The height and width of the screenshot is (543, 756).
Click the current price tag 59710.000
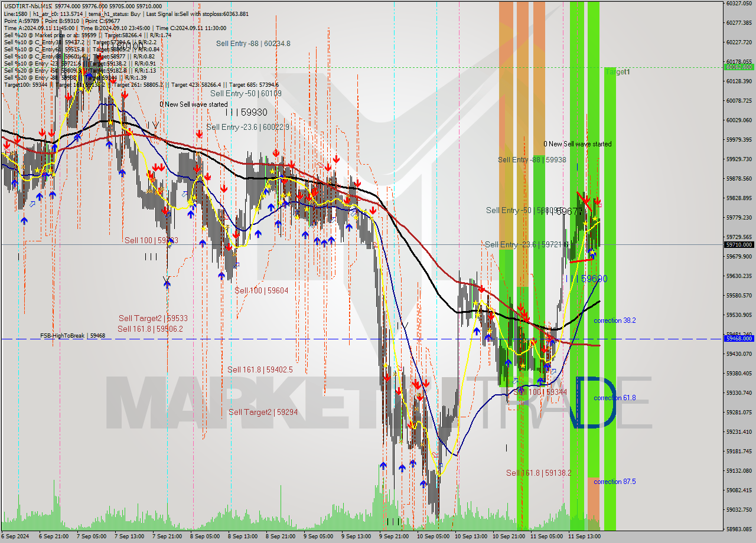coord(738,244)
